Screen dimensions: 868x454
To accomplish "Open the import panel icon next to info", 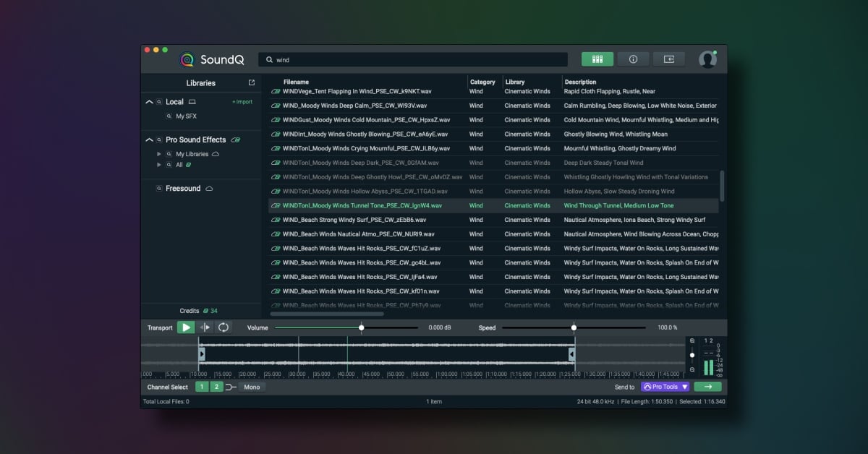I will (x=669, y=59).
